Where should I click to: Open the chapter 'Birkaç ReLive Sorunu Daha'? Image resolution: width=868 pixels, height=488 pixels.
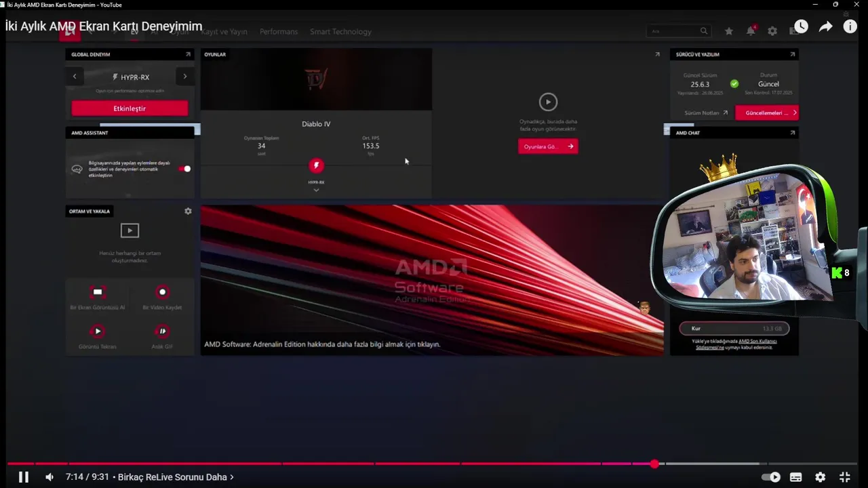(176, 477)
